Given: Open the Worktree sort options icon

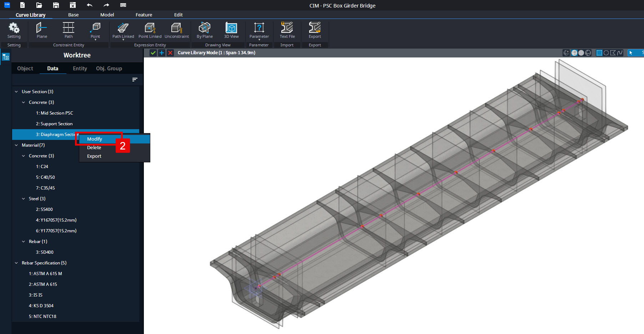Looking at the screenshot, I should (x=135, y=80).
